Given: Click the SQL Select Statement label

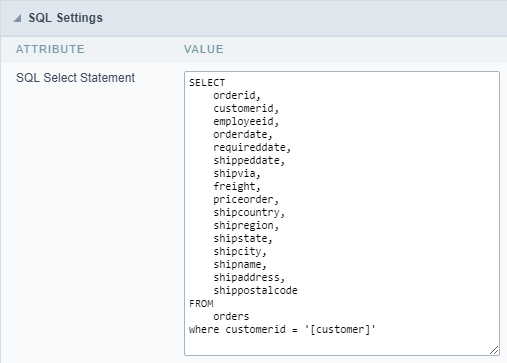Looking at the screenshot, I should 75,78.
